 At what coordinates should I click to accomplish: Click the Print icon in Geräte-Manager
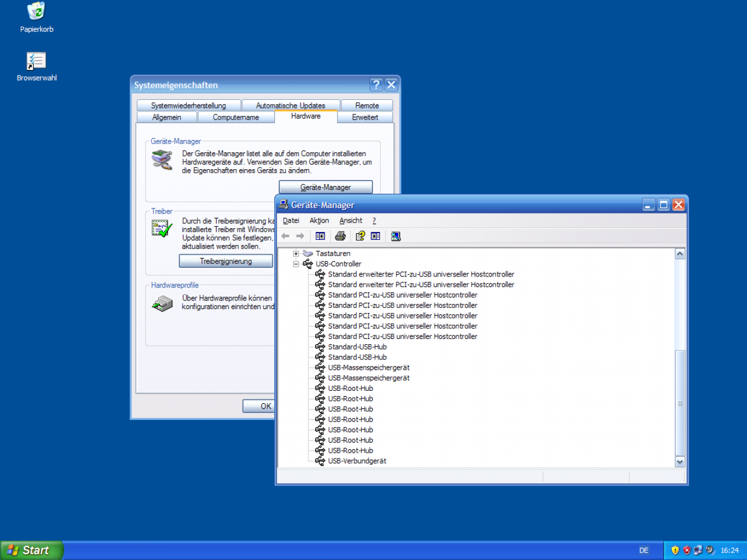(x=340, y=236)
